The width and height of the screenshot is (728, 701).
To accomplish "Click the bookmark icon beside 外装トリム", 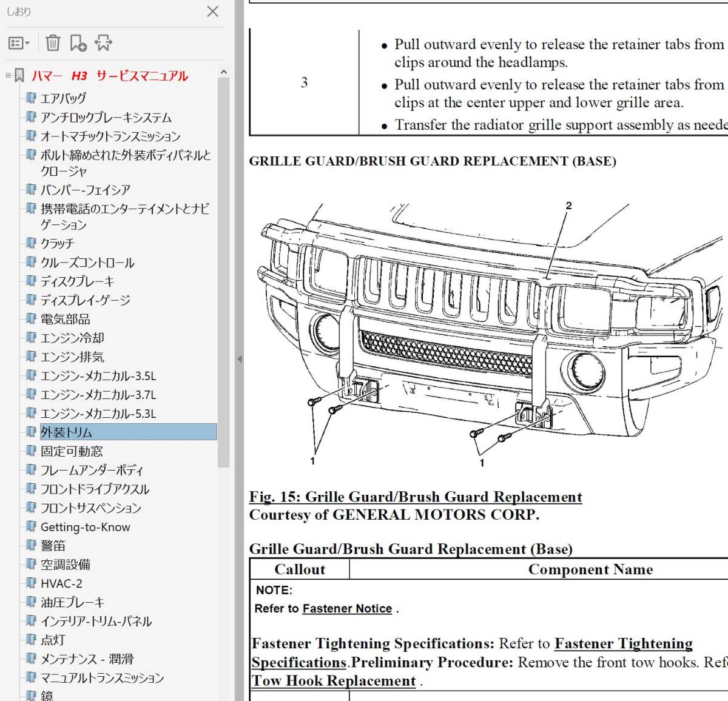I will (x=31, y=432).
